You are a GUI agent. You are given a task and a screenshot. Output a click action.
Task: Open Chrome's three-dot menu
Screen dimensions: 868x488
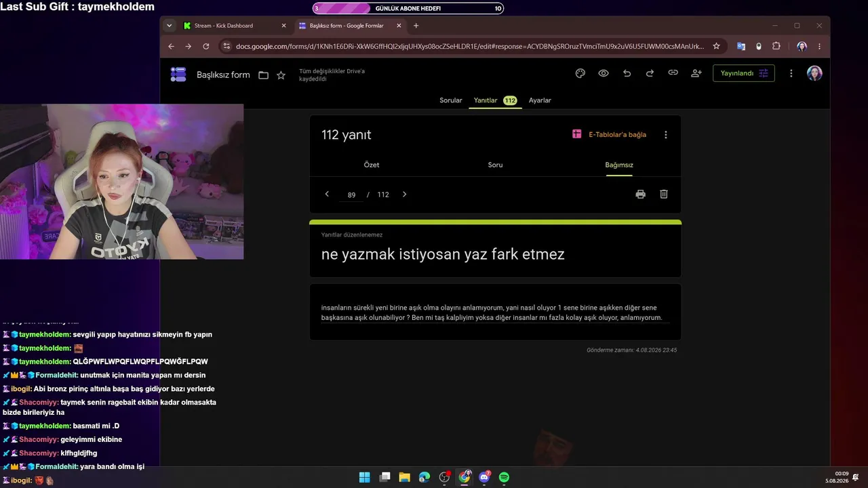(820, 46)
